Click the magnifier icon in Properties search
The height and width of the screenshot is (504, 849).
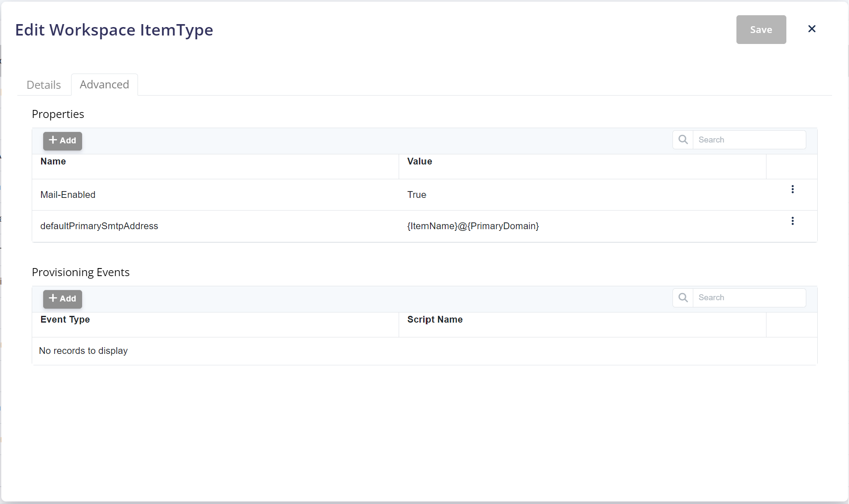click(x=682, y=139)
